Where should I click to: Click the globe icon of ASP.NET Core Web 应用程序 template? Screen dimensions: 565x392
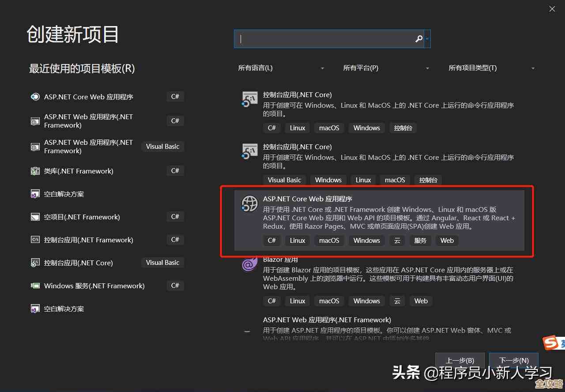tap(249, 204)
